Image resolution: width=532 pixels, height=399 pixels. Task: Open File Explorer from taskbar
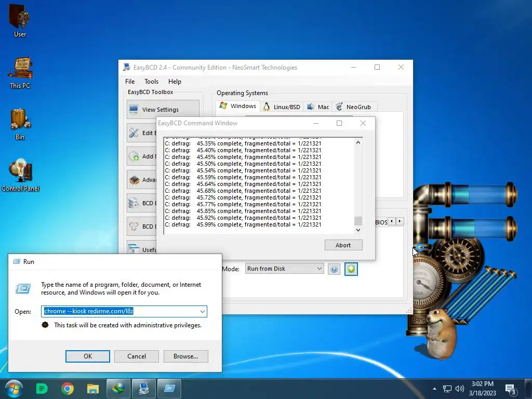click(92, 389)
